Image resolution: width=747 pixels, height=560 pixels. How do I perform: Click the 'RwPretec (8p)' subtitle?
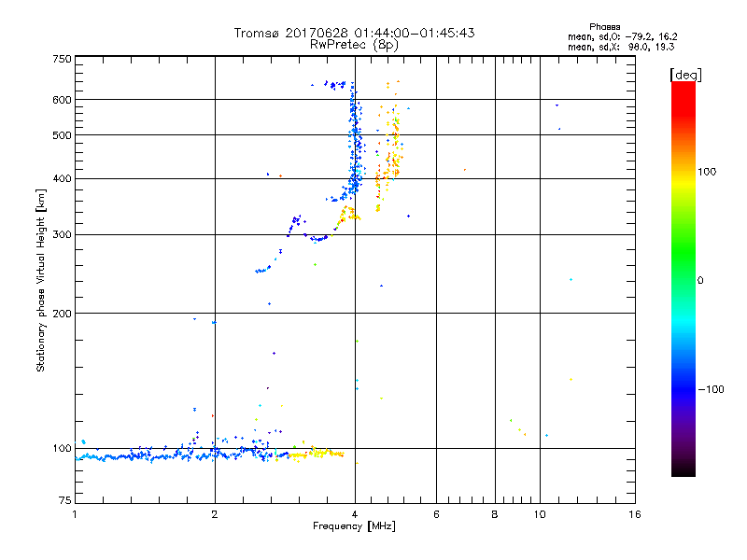[354, 45]
